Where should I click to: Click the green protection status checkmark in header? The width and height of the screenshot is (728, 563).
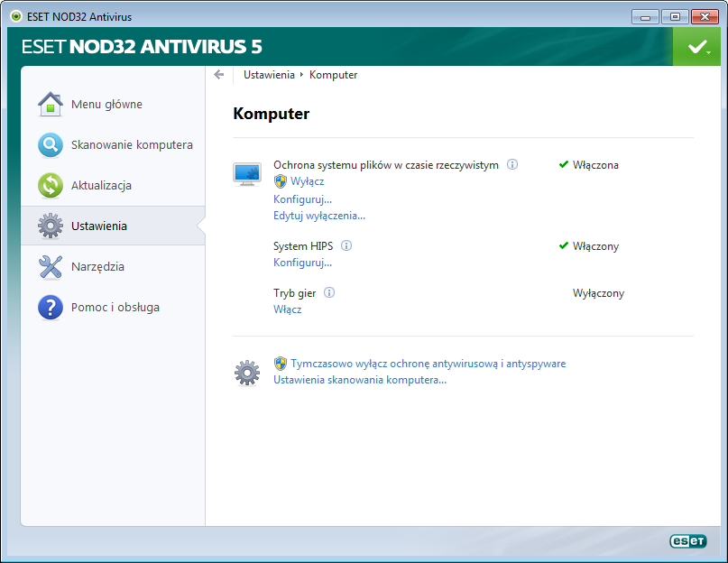tap(697, 46)
